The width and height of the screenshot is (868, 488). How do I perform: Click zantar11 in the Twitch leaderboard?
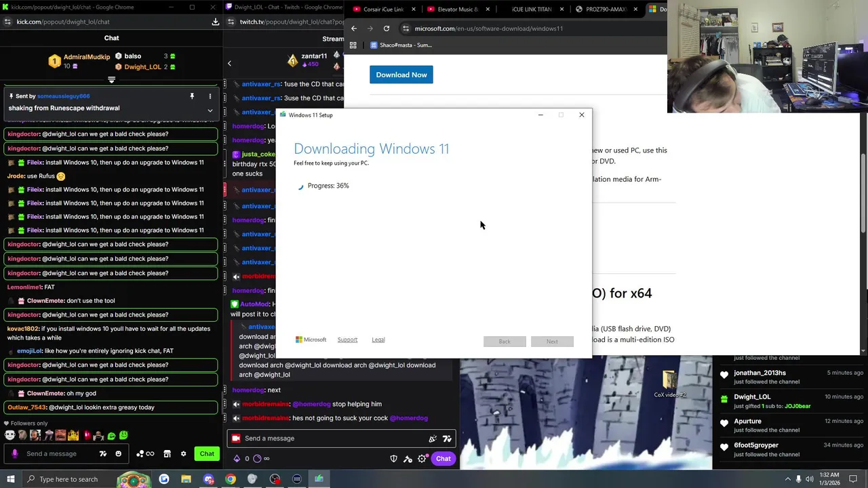[314, 56]
